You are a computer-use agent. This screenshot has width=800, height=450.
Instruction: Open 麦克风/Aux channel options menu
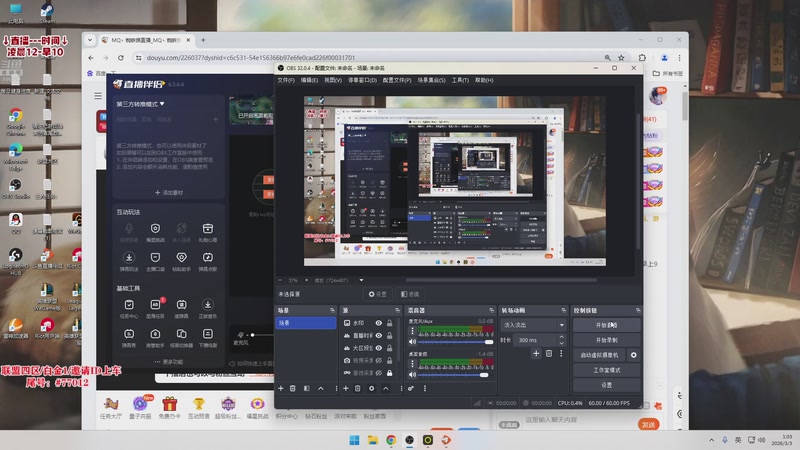[412, 331]
